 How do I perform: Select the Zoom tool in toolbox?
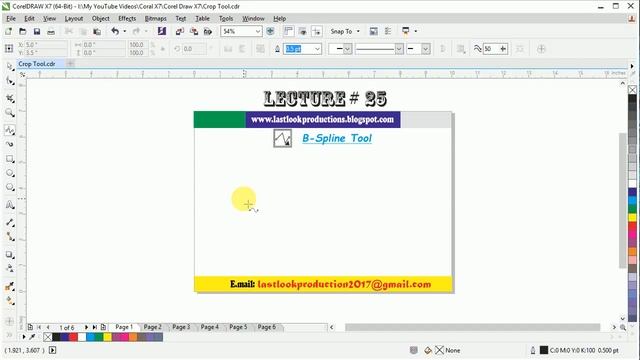[x=10, y=113]
